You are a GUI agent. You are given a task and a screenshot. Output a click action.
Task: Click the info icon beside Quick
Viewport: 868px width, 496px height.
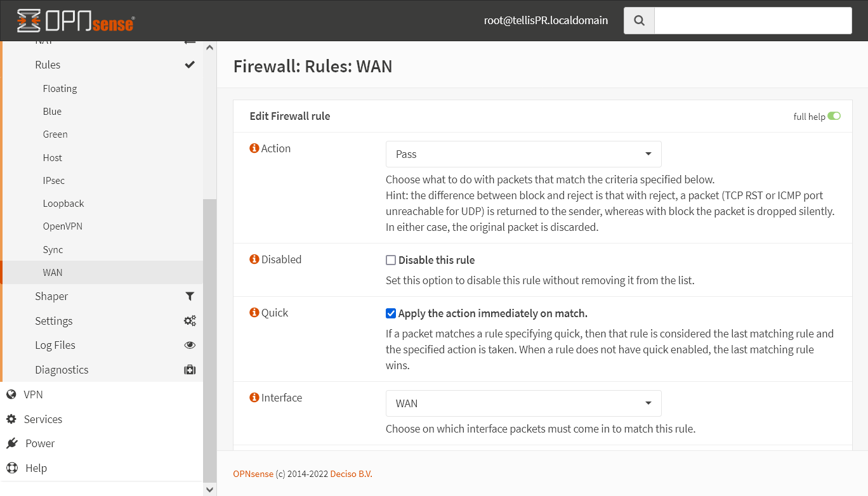[x=254, y=313]
